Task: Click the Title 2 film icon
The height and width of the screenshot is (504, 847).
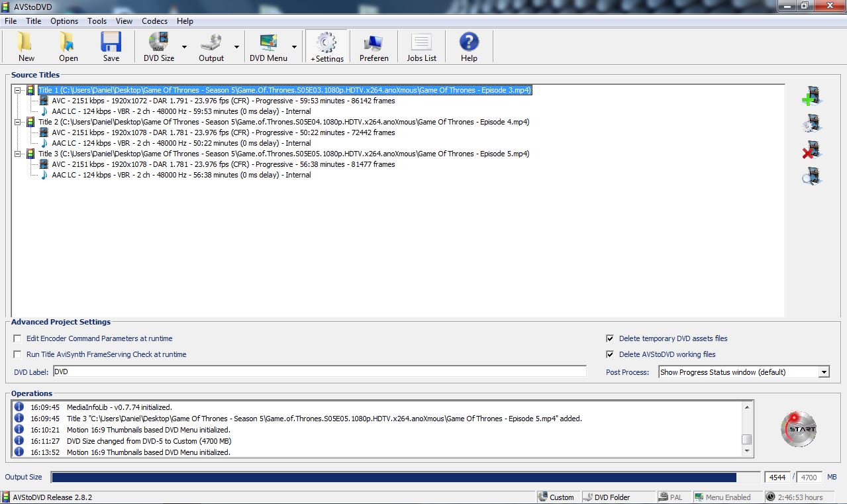Action: point(30,122)
